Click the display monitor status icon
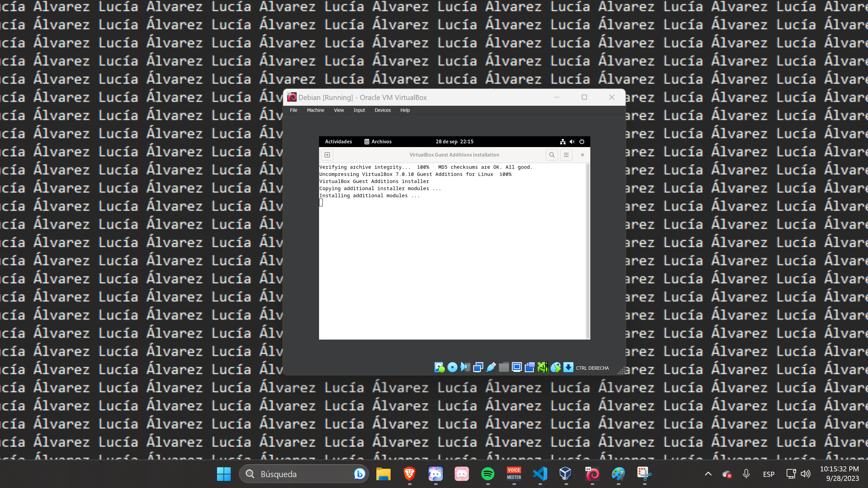The width and height of the screenshot is (868, 488). (x=517, y=367)
